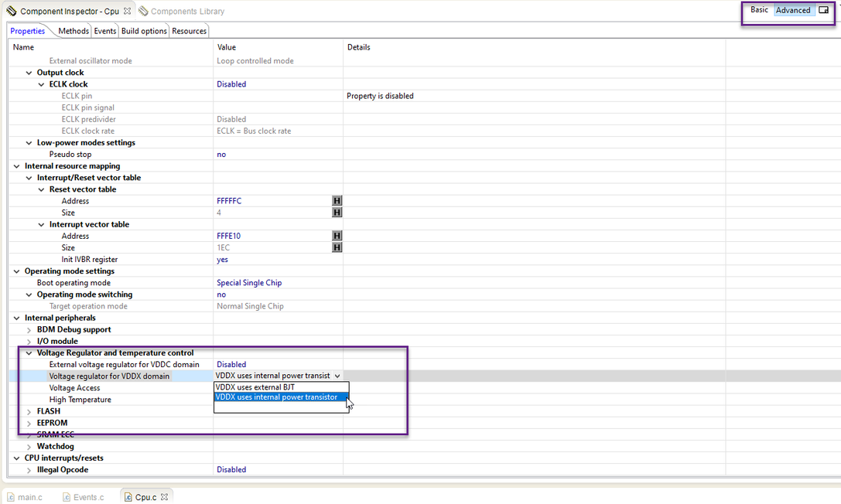Toggle hex format for Reset vector Address

tap(337, 201)
